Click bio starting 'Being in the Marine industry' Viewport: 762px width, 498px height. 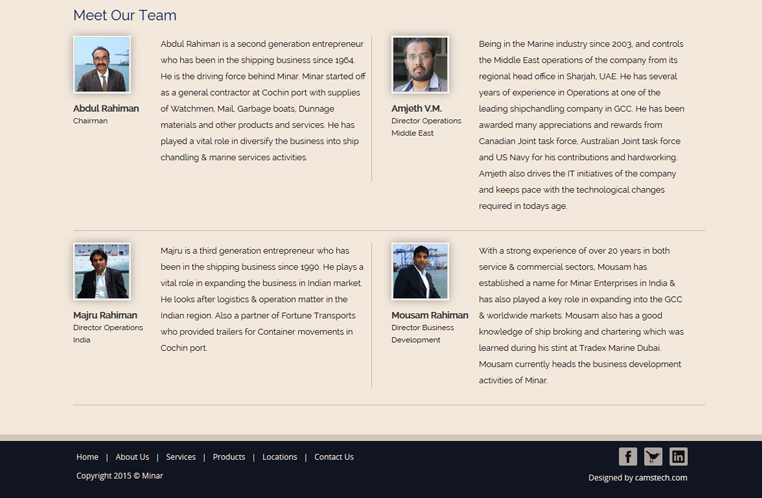coord(581,125)
